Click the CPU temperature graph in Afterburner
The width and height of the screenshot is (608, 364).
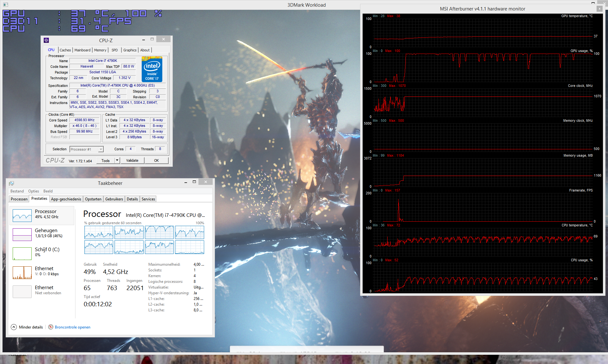483,242
